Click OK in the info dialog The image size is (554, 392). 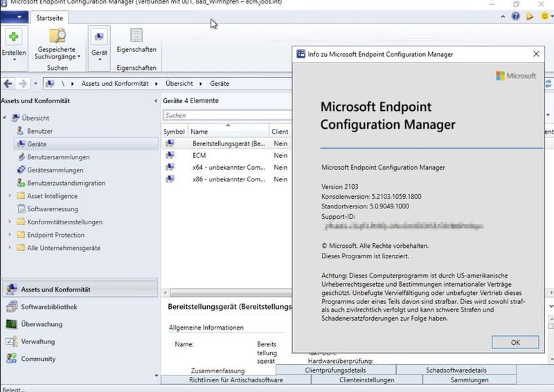click(515, 342)
